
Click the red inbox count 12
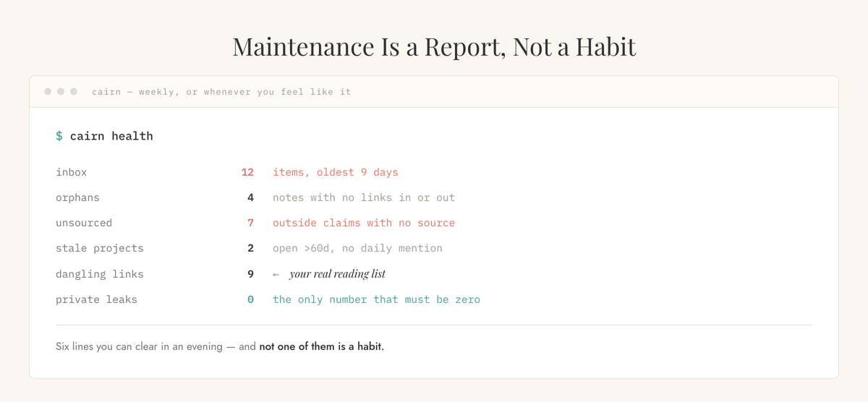pos(247,172)
